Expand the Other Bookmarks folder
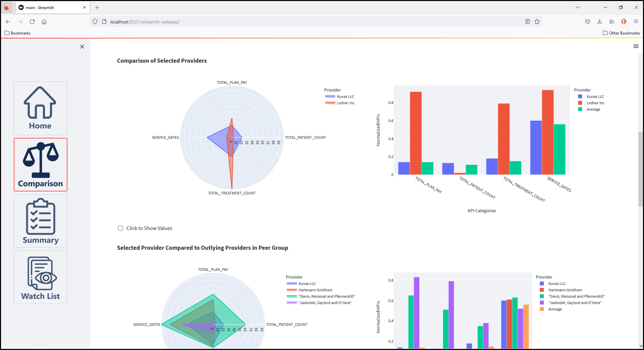Screen dimensions: 644x350 click(621, 33)
